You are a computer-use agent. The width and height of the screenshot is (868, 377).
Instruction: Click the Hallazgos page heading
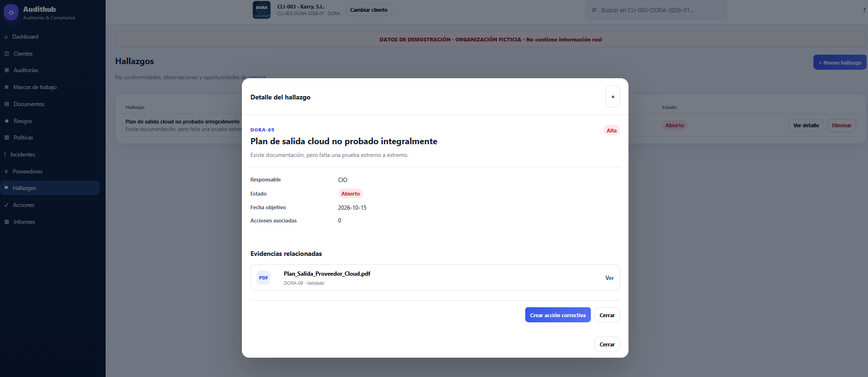pyautogui.click(x=134, y=61)
